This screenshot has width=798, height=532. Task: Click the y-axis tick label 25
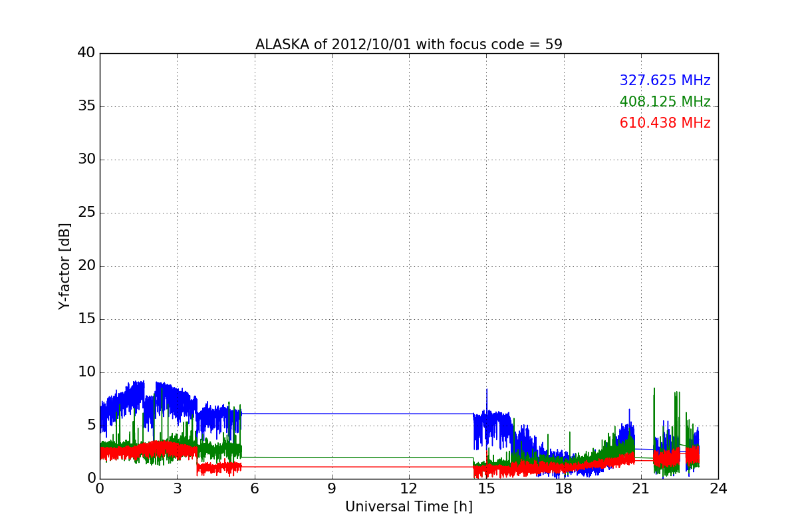coord(86,213)
